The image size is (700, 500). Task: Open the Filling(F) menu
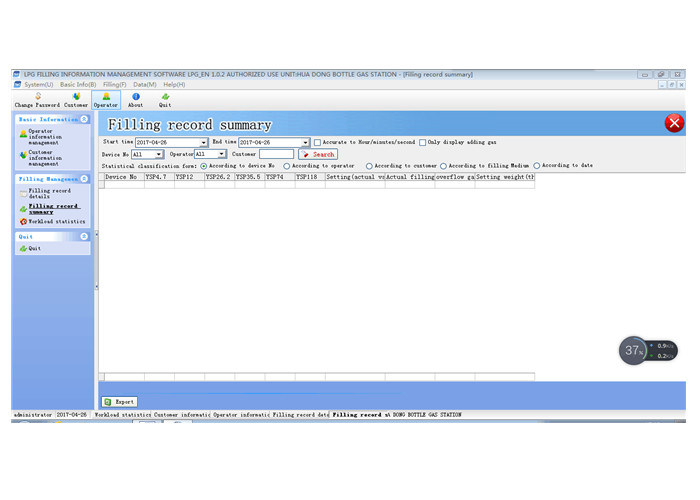pos(114,84)
